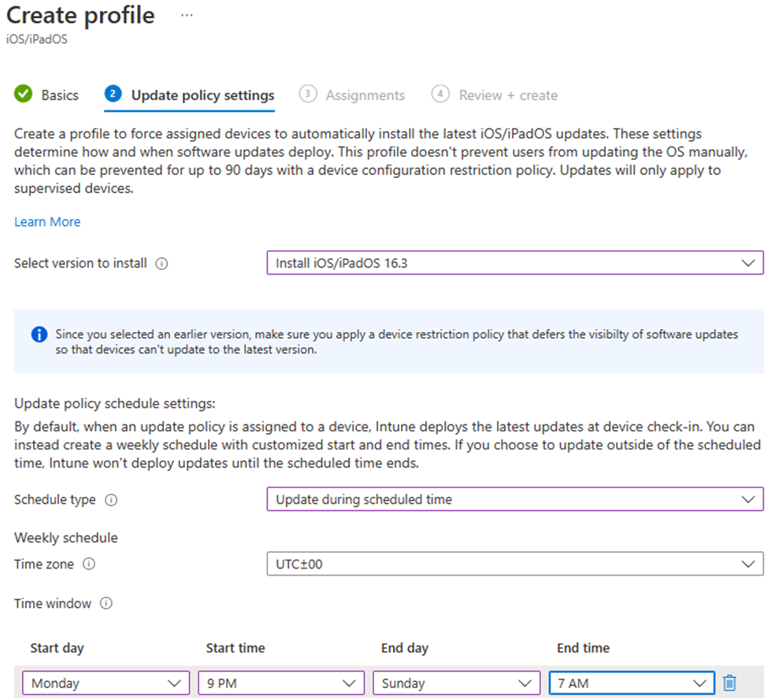768x700 pixels.
Task: Expand the End day Sunday dropdown
Action: pos(456,683)
